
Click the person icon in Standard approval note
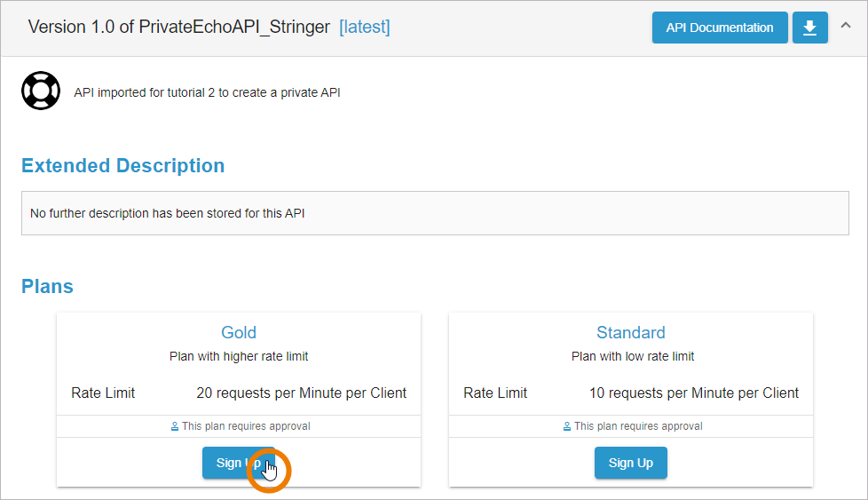click(567, 426)
